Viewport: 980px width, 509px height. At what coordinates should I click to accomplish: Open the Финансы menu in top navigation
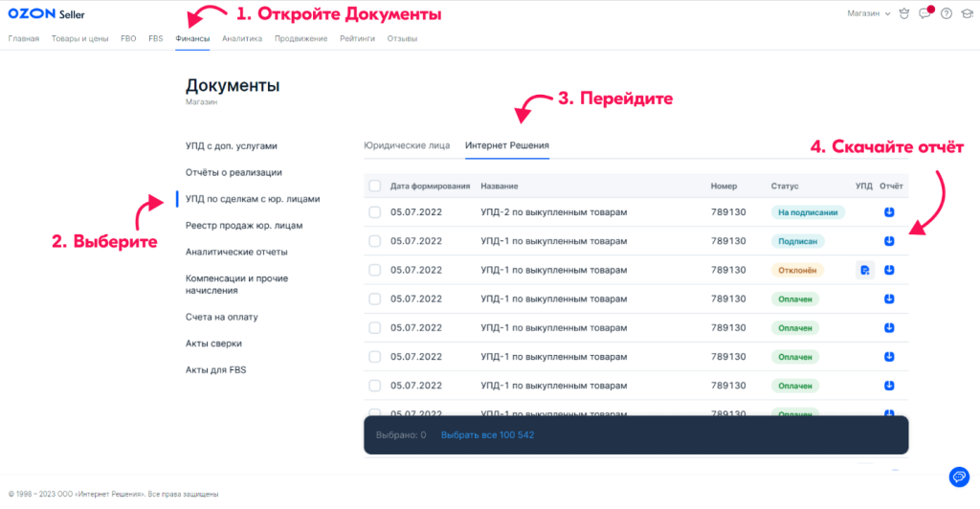[x=192, y=38]
